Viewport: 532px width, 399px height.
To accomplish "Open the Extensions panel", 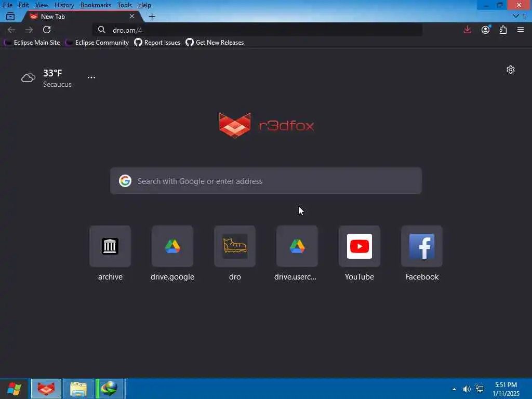I will tap(503, 30).
